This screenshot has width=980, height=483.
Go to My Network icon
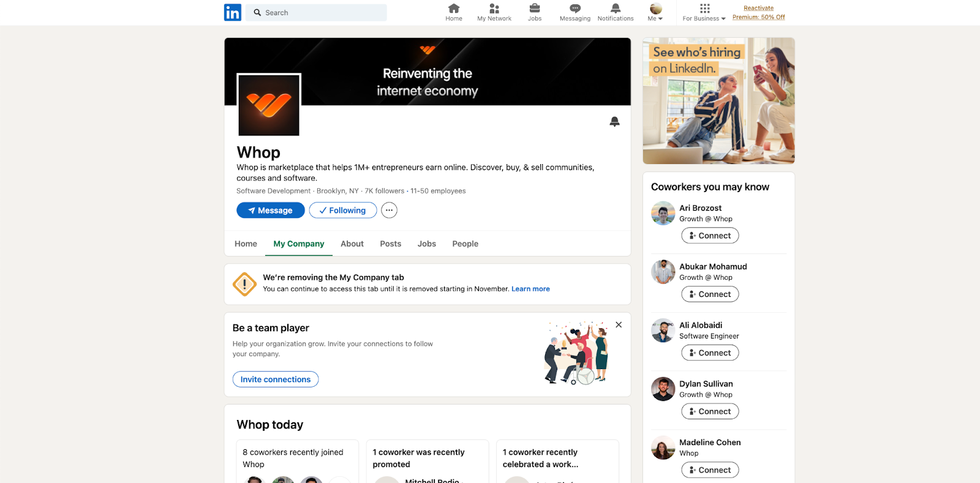point(494,9)
